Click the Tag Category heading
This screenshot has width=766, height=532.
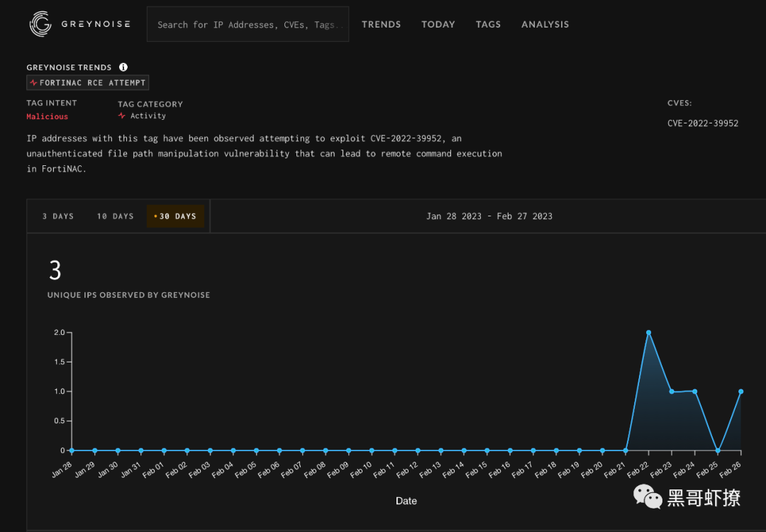point(150,104)
